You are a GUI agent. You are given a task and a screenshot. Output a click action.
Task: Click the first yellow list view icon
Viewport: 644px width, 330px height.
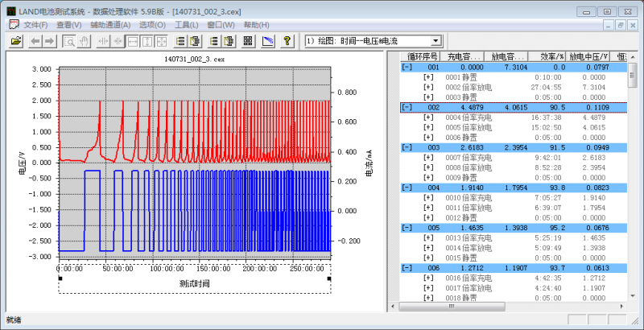[x=180, y=41]
